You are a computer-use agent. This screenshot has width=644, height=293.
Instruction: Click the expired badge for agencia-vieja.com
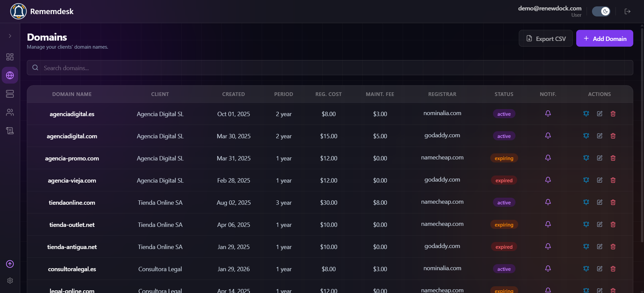coord(504,181)
